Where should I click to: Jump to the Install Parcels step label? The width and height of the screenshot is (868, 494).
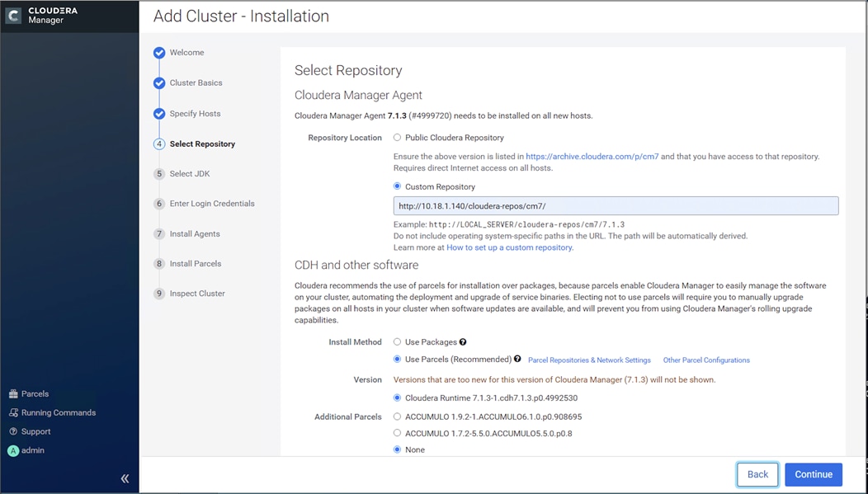point(196,263)
